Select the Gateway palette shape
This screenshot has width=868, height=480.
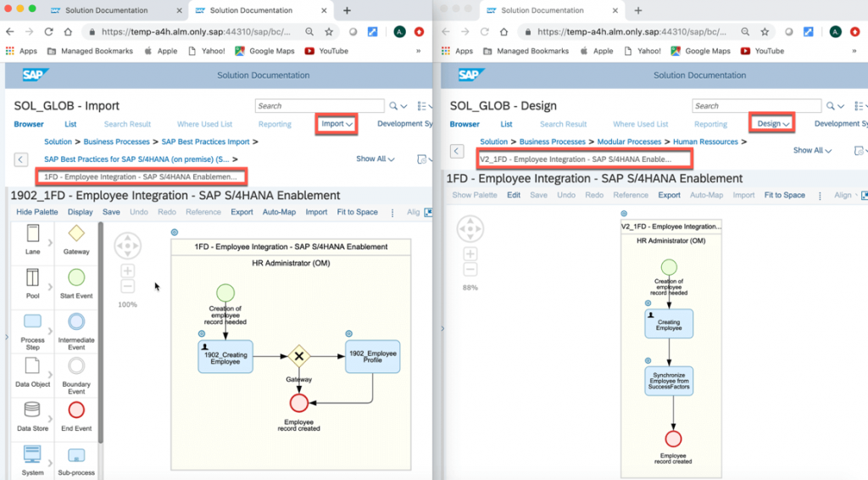[76, 233]
